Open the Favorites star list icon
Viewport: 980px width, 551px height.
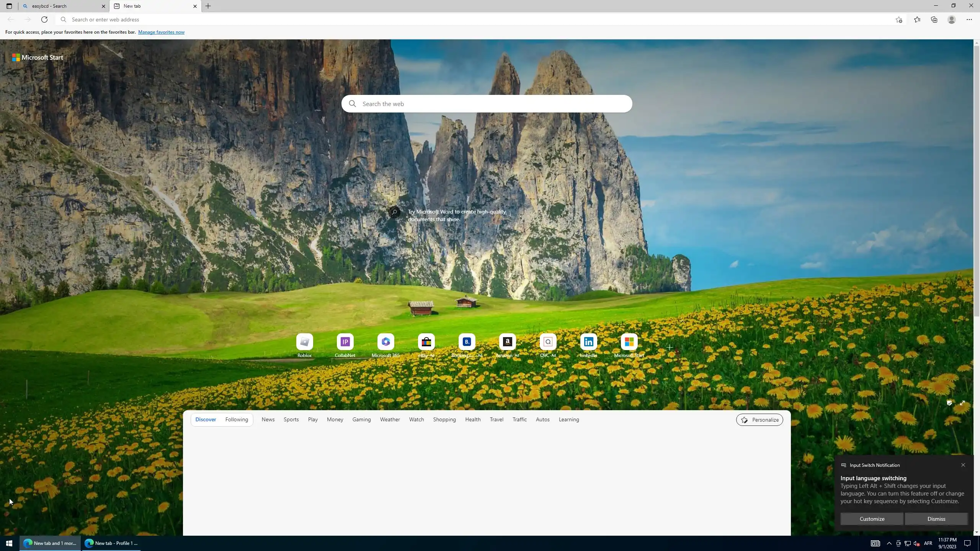[x=917, y=20]
